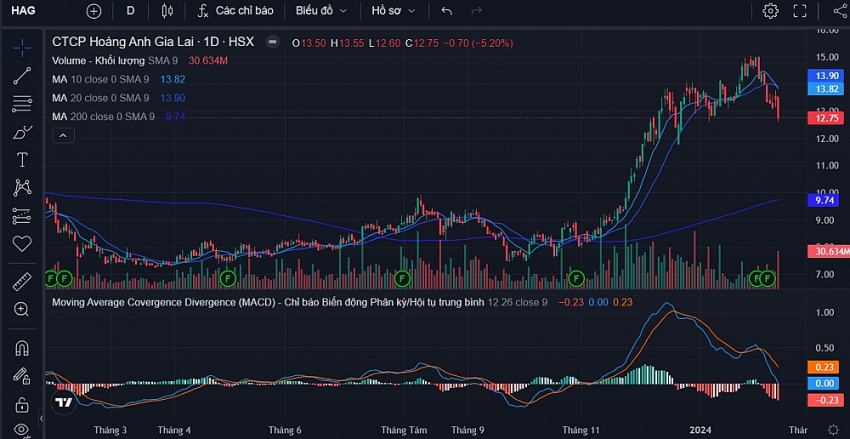Image resolution: width=850 pixels, height=439 pixels.
Task: Click the Tháng 9 time axis label
Action: pos(468,430)
